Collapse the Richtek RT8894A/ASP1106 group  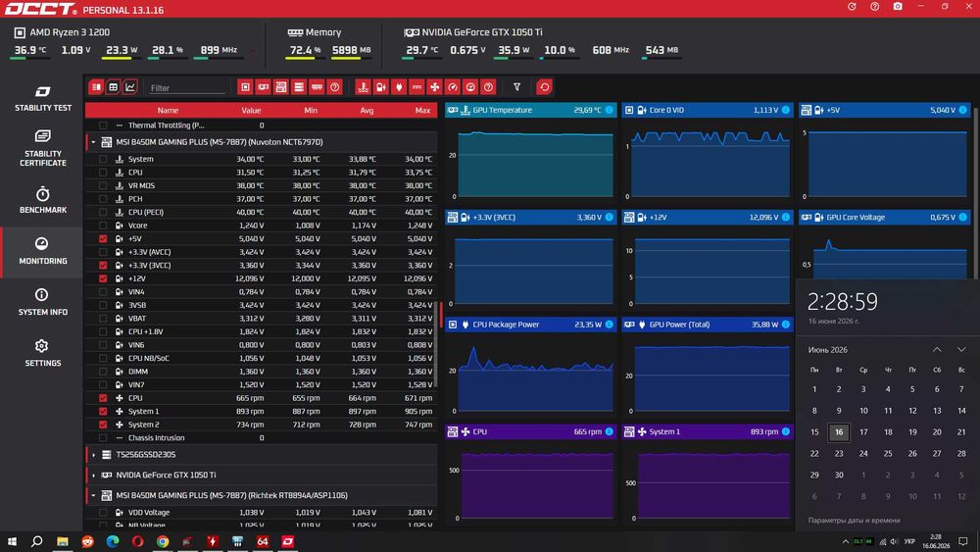94,496
